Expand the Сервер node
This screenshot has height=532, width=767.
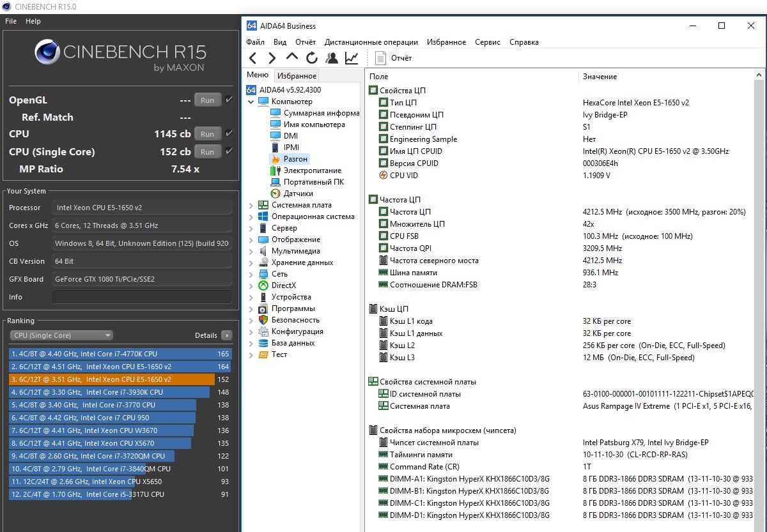pyautogui.click(x=251, y=228)
